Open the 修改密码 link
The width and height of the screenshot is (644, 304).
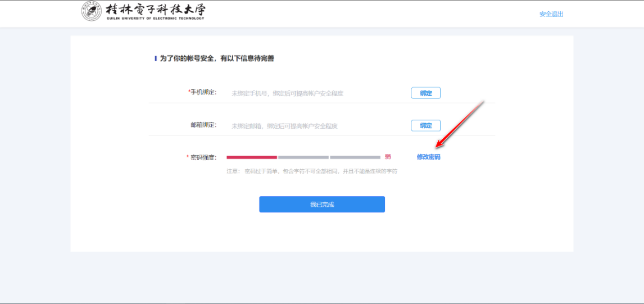(x=428, y=157)
